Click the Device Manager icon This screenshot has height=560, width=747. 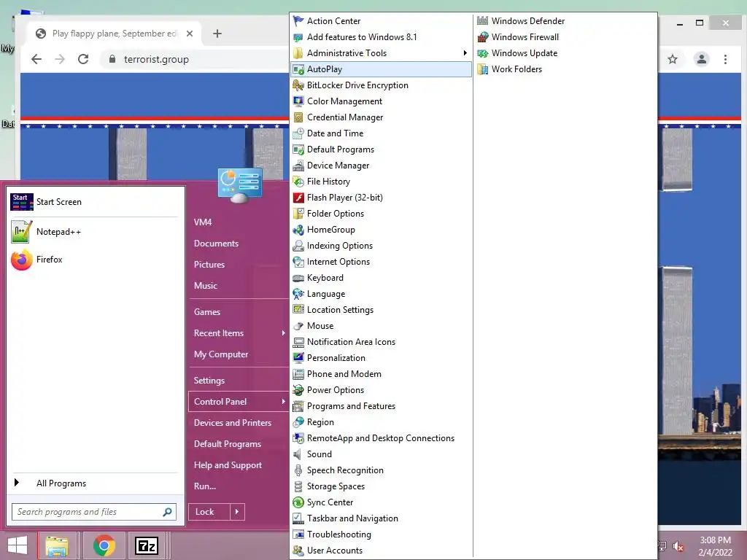(x=298, y=166)
